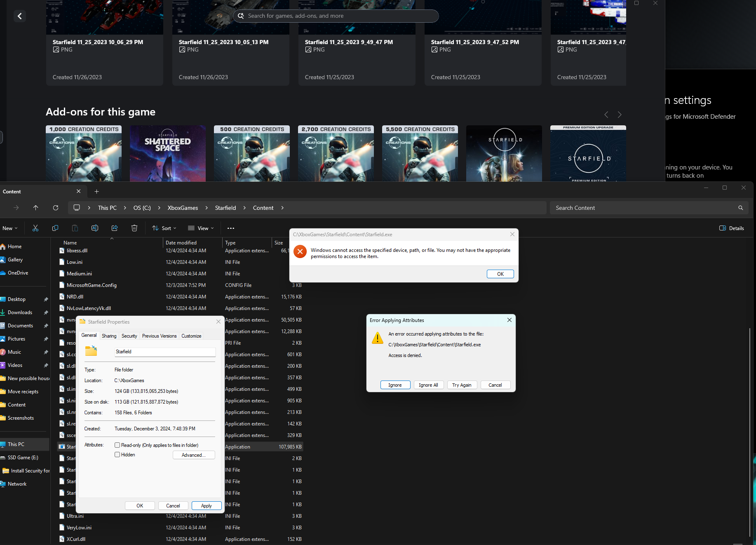Expand the View dropdown
756x545 pixels.
tap(201, 228)
